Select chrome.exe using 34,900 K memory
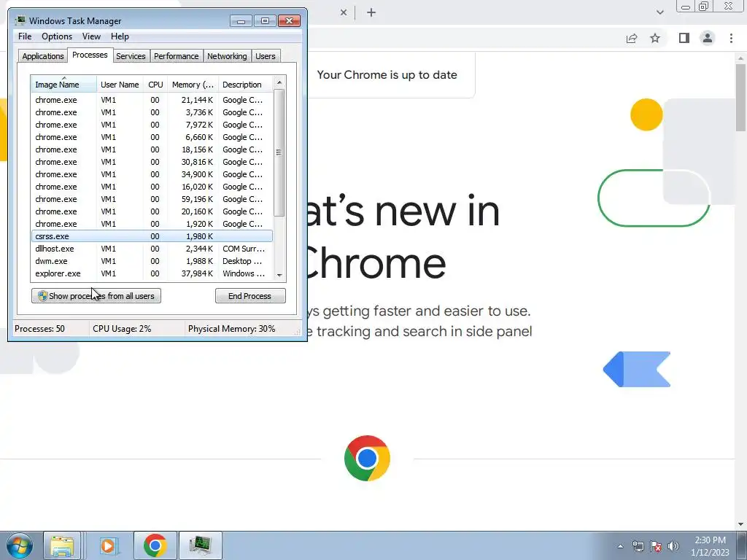Viewport: 747px width, 560px height. tap(152, 174)
